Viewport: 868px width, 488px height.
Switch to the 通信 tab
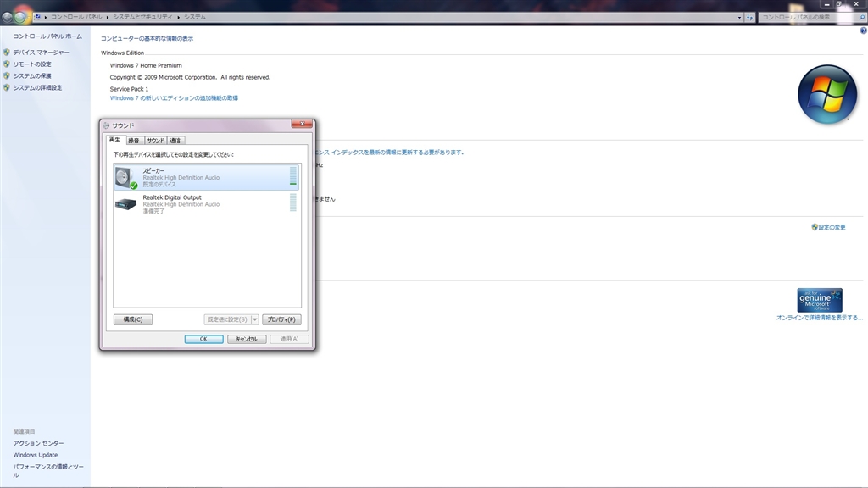click(x=175, y=141)
